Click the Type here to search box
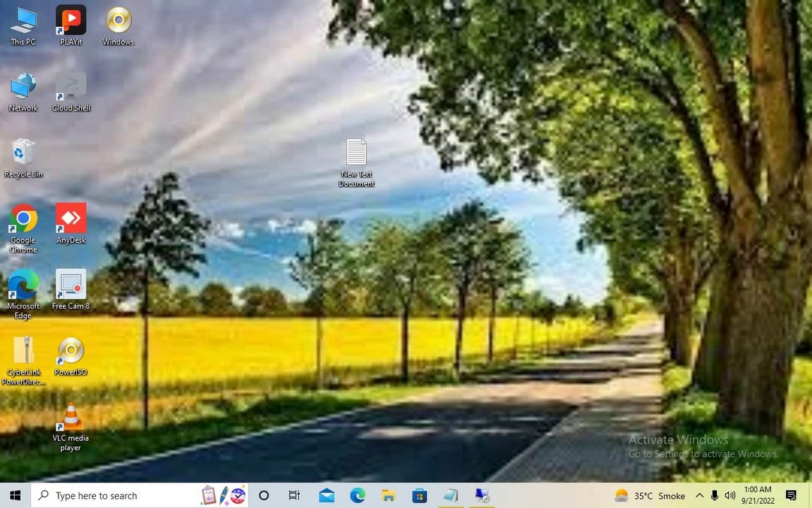Image resolution: width=812 pixels, height=508 pixels. (116, 495)
